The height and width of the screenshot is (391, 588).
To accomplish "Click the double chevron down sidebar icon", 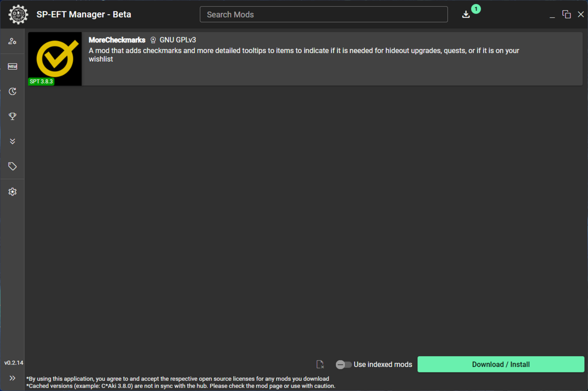I will pyautogui.click(x=12, y=141).
